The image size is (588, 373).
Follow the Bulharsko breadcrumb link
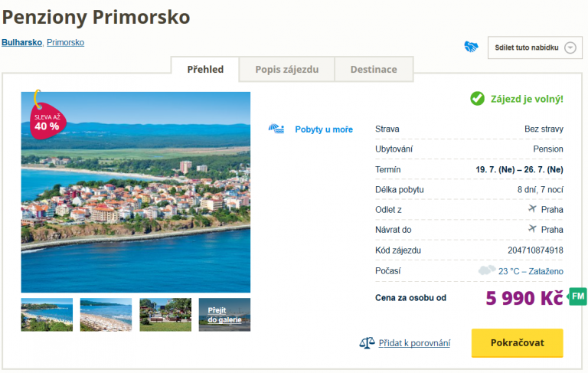click(x=22, y=43)
